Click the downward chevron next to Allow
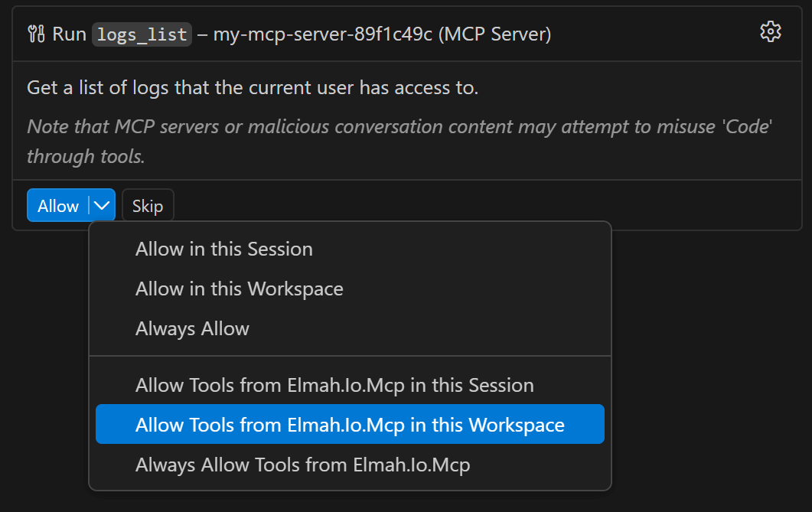The width and height of the screenshot is (812, 512). 101,204
